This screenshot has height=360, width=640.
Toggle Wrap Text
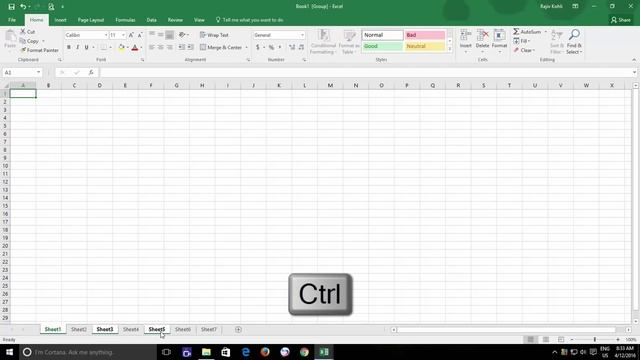coord(214,35)
